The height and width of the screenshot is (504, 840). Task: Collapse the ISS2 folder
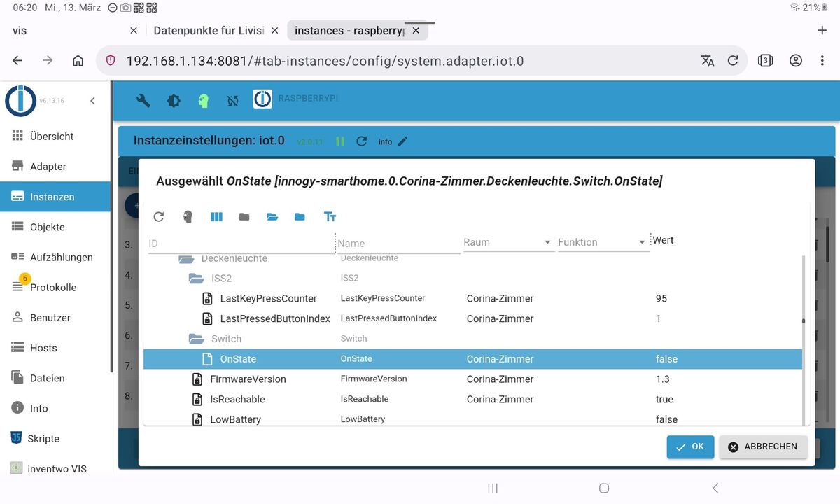pos(197,279)
